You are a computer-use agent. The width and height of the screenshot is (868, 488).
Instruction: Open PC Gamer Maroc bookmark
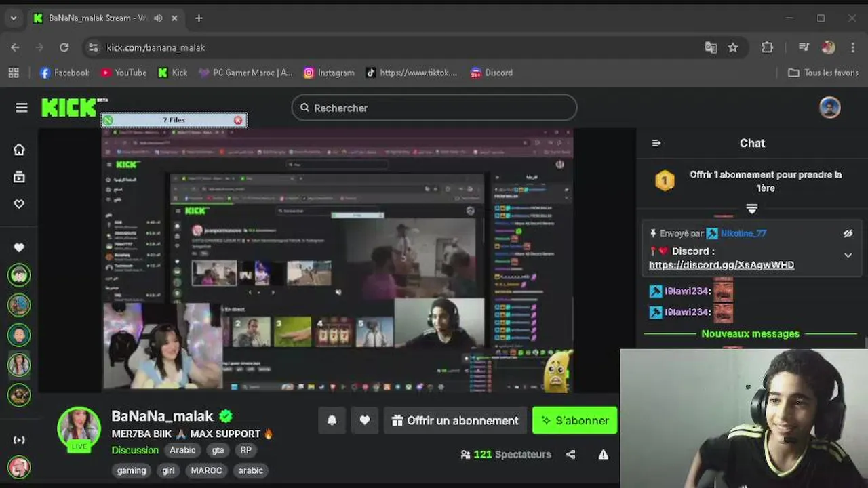click(x=245, y=73)
